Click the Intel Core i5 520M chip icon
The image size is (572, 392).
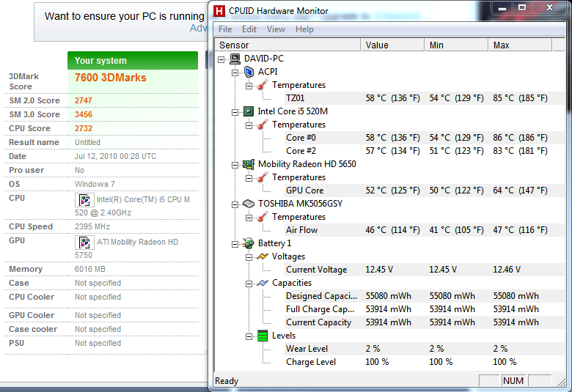pyautogui.click(x=249, y=111)
